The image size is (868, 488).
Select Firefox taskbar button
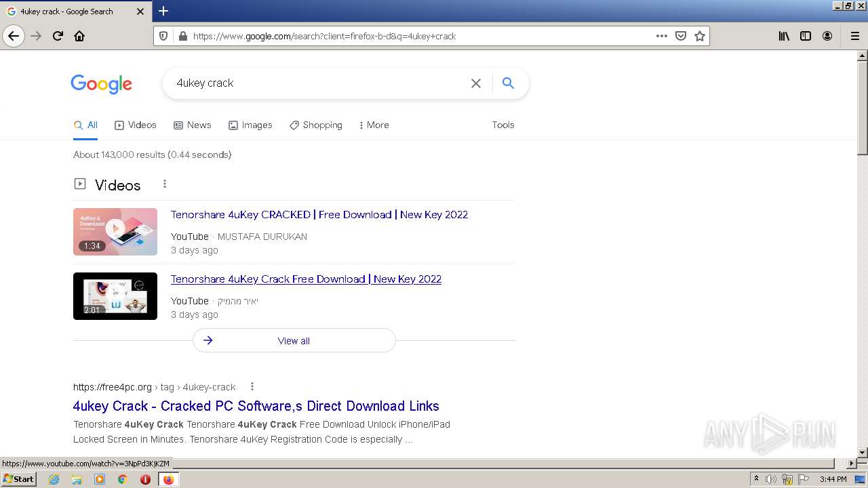(x=168, y=479)
